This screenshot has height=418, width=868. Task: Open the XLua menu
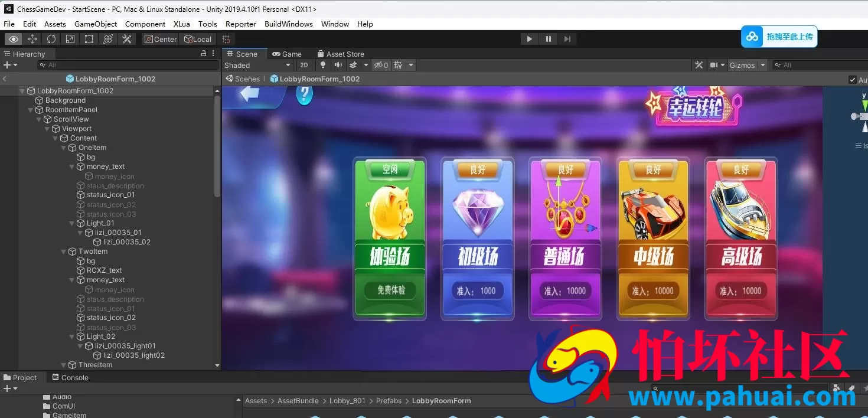click(x=182, y=24)
